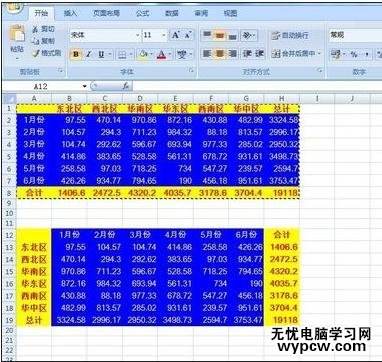Screen dimensions: 382x362
Task: Expand the 剪贴板 group dialog launcher
Action: click(61, 71)
